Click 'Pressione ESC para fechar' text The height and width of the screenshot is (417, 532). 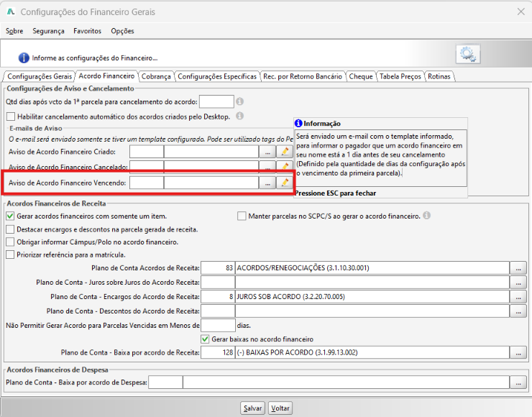pyautogui.click(x=336, y=193)
